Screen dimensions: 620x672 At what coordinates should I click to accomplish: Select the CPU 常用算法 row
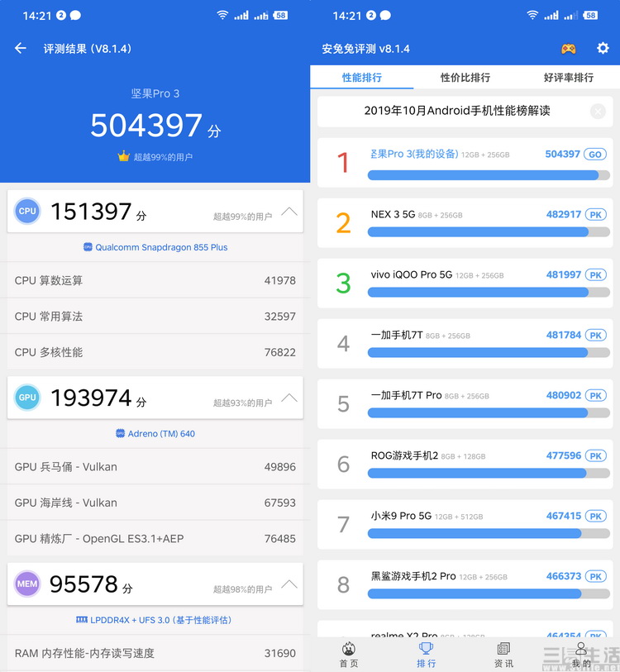click(155, 317)
